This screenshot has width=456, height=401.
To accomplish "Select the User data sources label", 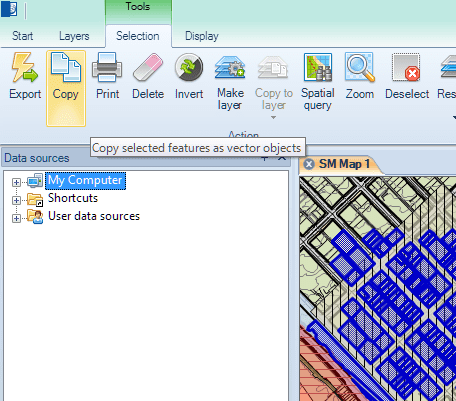I will click(94, 216).
